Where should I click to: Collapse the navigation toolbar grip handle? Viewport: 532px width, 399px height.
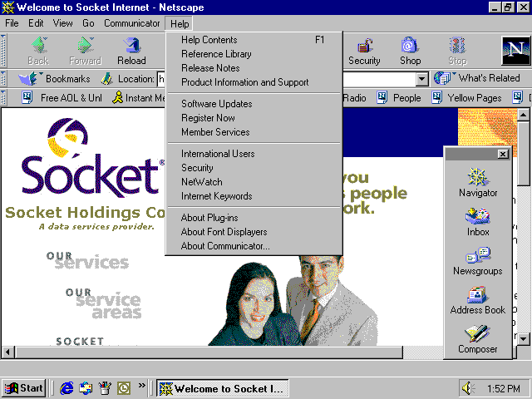pos(3,51)
